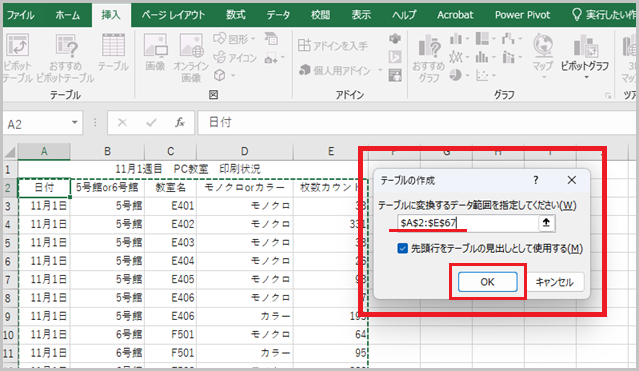
Task: Switch to the ページレイアウト tab
Action: pos(173,15)
